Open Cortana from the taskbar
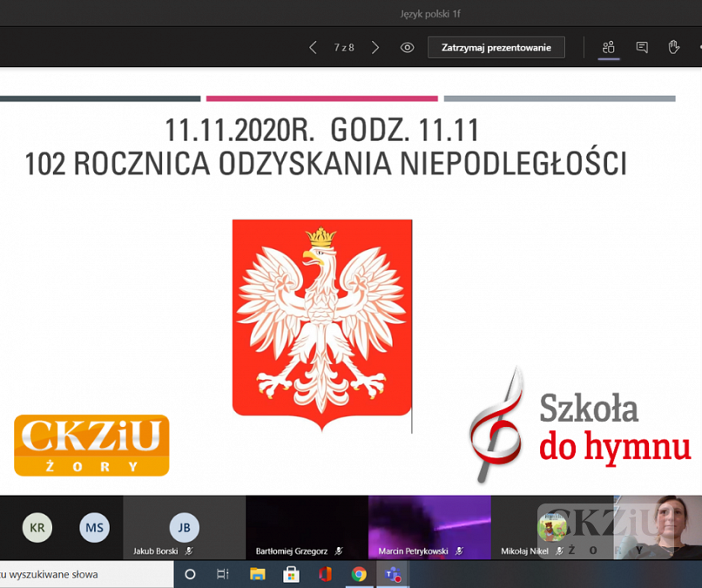 click(191, 574)
